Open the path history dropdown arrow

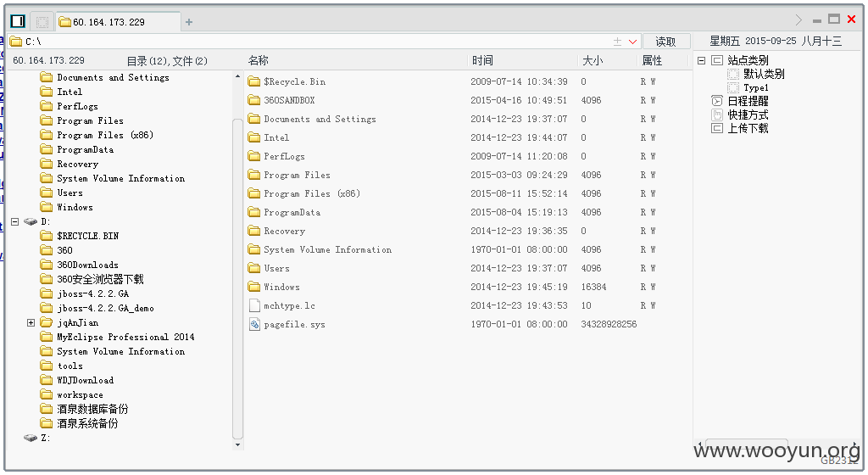632,42
